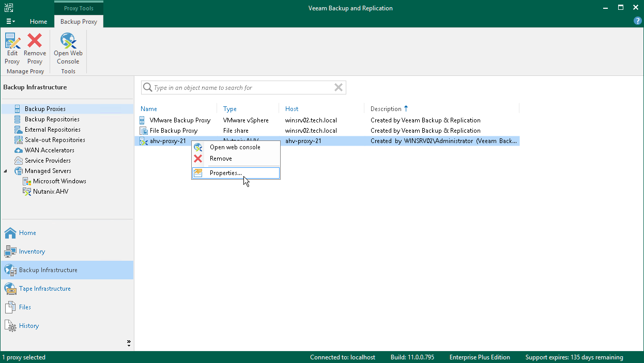Click the File Backup Proxy row icon
This screenshot has width=644, height=363.
[x=144, y=131]
